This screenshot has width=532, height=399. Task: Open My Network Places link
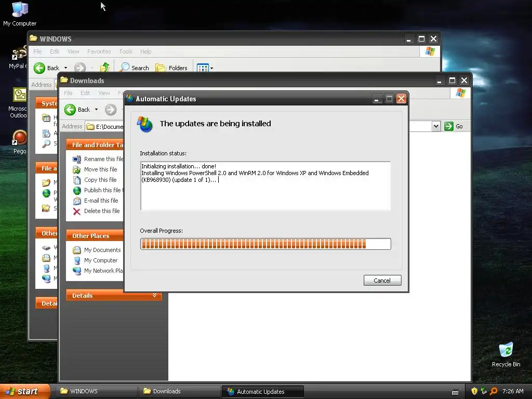pos(103,270)
